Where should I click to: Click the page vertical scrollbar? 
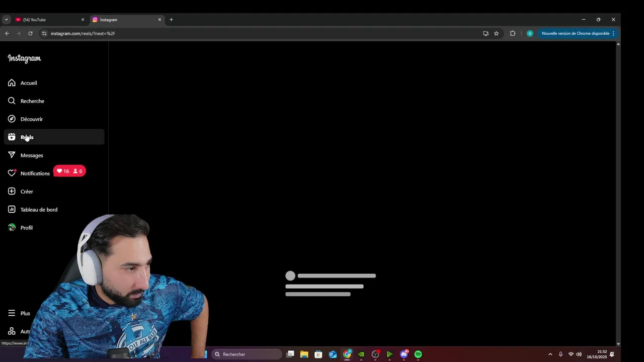618,194
